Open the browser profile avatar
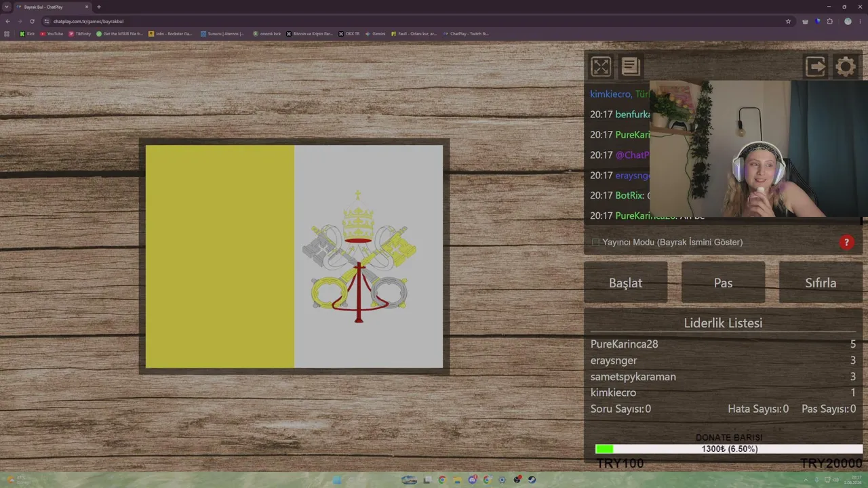The width and height of the screenshot is (868, 488). point(848,21)
